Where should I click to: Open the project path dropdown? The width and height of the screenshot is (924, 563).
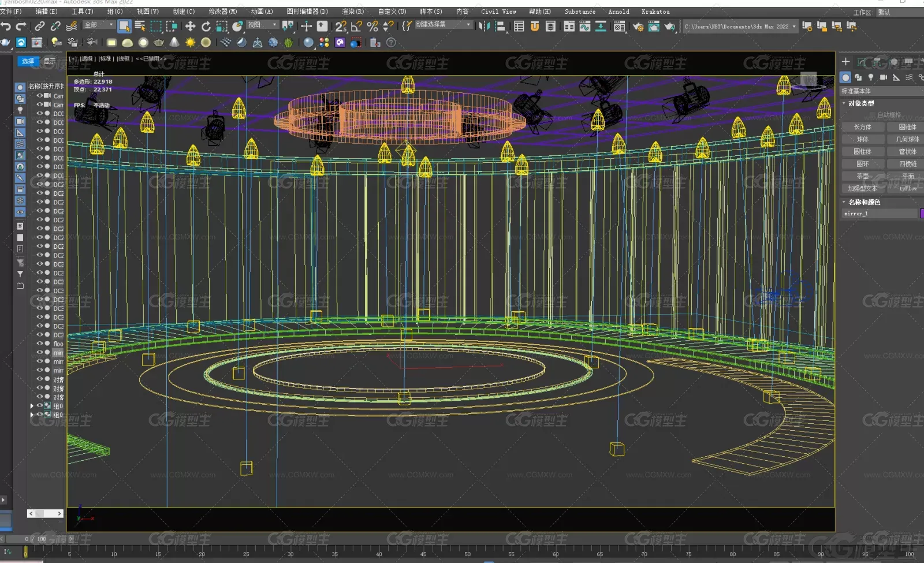pos(740,27)
